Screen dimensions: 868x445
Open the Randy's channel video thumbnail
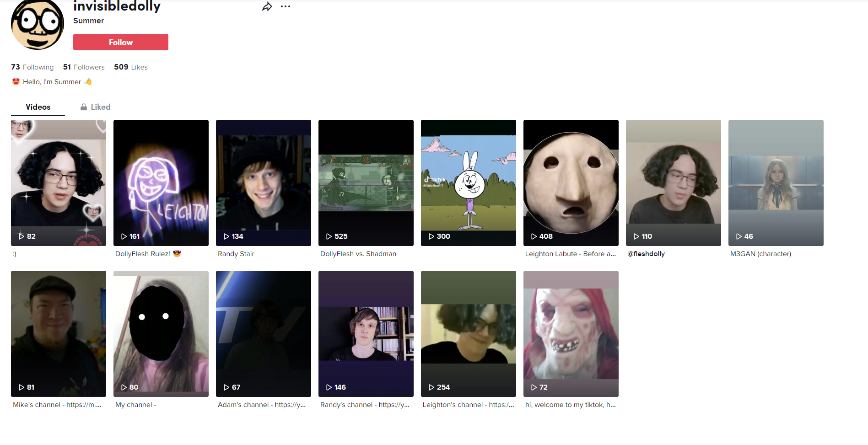point(366,334)
